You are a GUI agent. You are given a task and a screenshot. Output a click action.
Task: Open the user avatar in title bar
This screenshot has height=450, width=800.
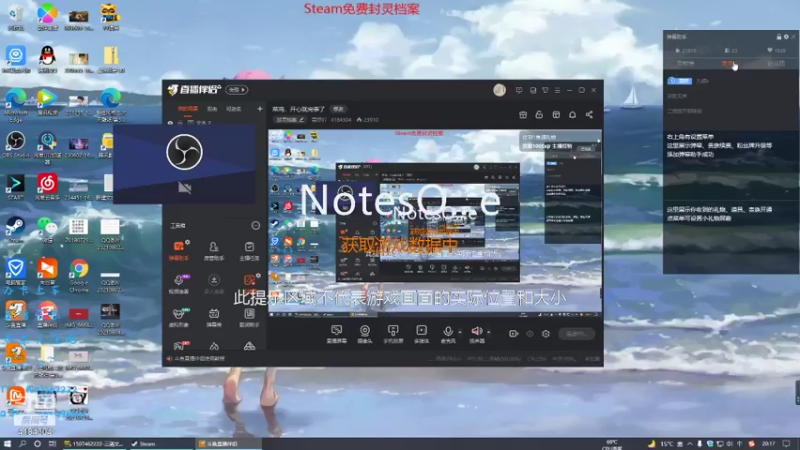coord(499,90)
